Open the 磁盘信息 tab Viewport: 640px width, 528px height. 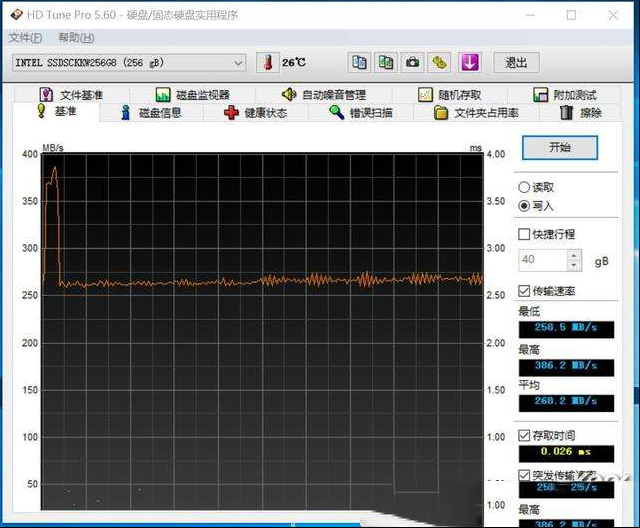[151, 113]
